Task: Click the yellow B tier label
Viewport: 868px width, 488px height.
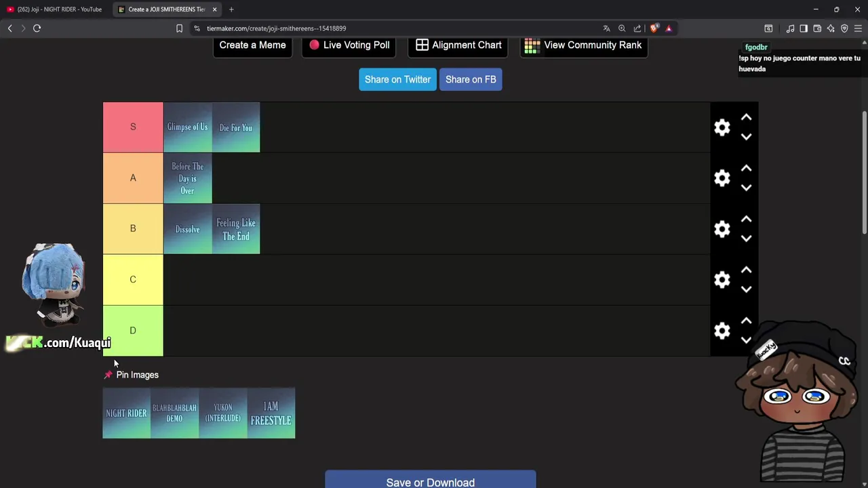Action: click(133, 229)
